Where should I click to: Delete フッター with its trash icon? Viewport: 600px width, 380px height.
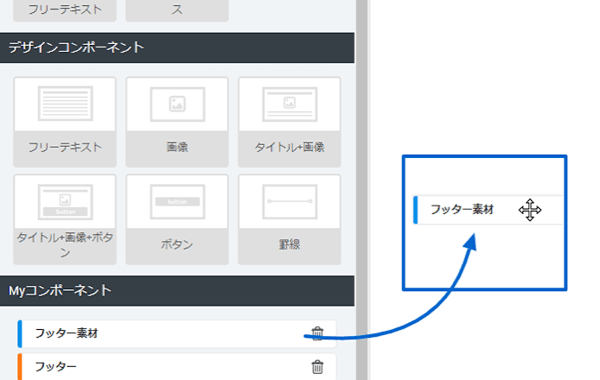[317, 367]
